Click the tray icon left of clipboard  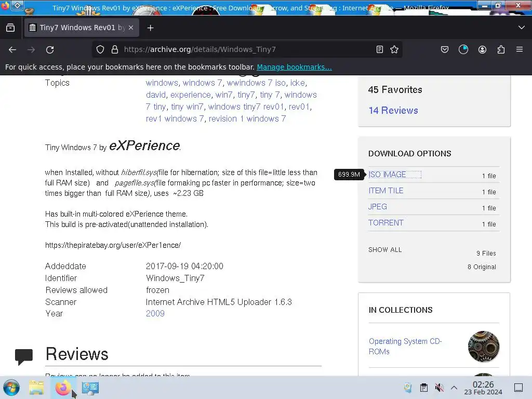point(408,388)
